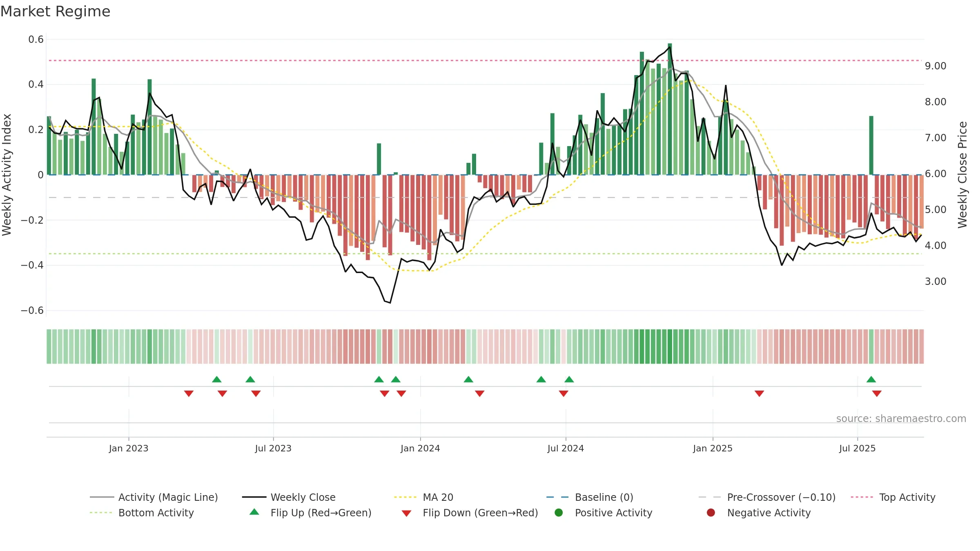980x551 pixels.
Task: Click the Market Regime chart title
Action: (x=56, y=11)
